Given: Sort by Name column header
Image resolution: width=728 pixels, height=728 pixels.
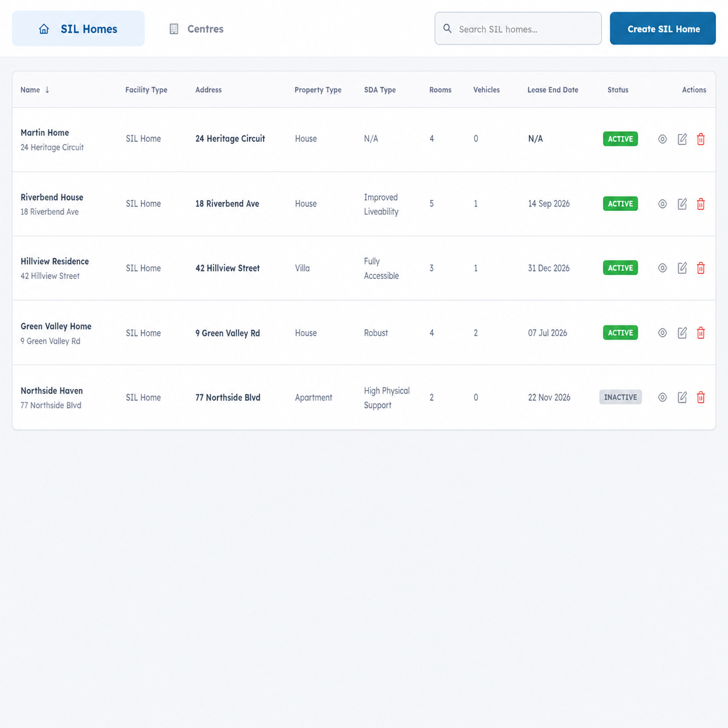Looking at the screenshot, I should pyautogui.click(x=35, y=90).
